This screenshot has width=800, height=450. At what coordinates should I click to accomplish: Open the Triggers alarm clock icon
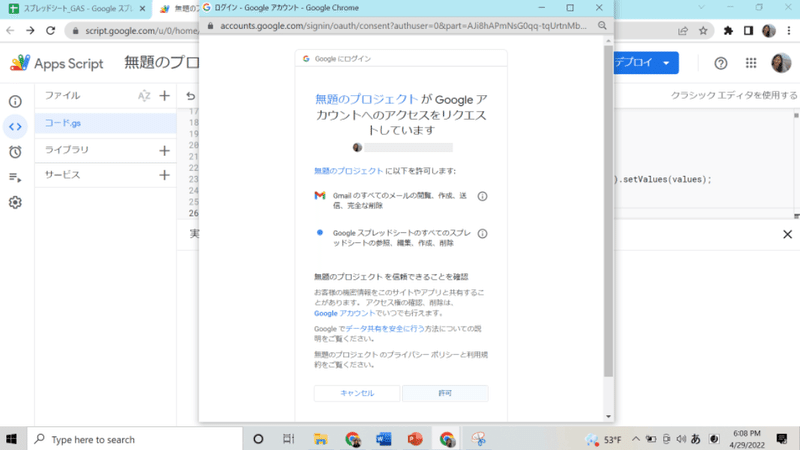point(15,152)
